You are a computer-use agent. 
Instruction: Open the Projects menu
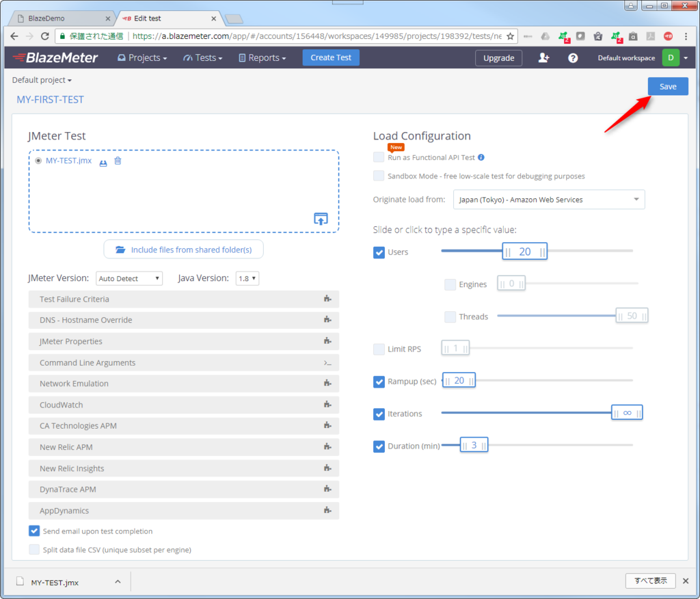click(142, 57)
